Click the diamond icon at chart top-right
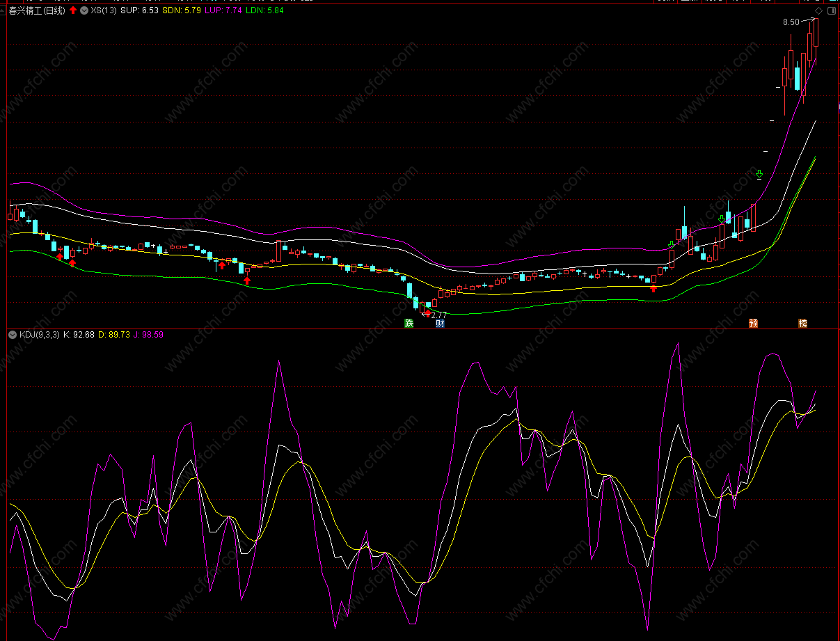The image size is (840, 641). 818,11
